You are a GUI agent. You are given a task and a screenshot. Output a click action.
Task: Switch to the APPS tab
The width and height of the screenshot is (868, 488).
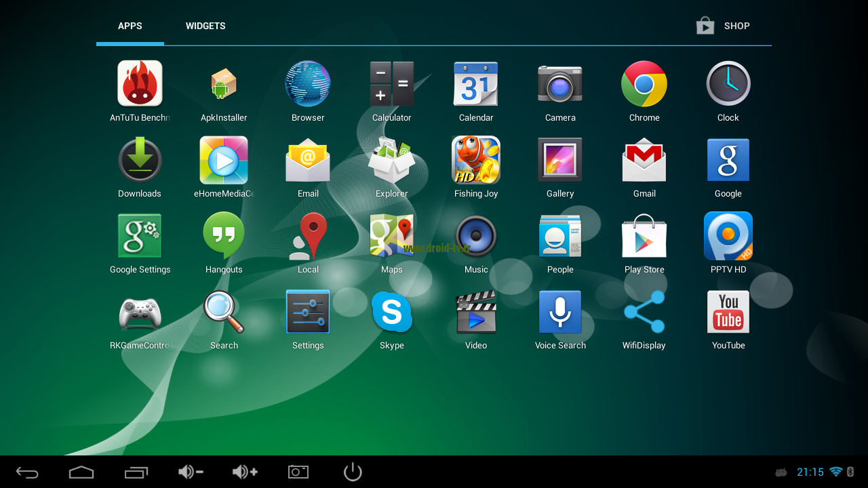(130, 26)
